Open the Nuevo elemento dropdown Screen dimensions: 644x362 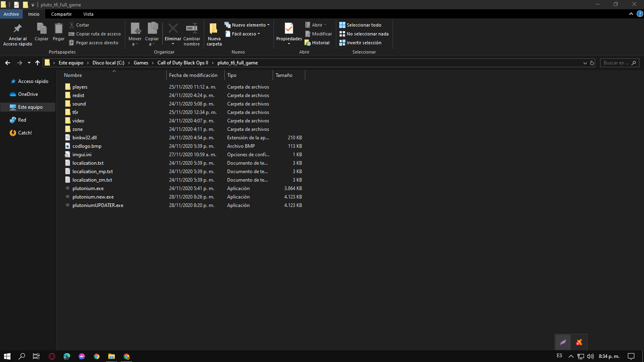tap(247, 25)
